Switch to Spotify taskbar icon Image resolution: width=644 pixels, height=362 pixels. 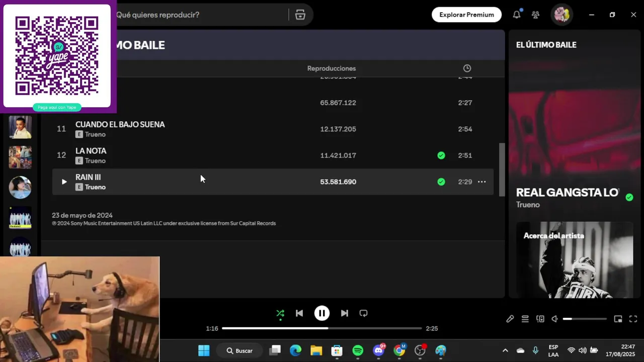click(358, 350)
